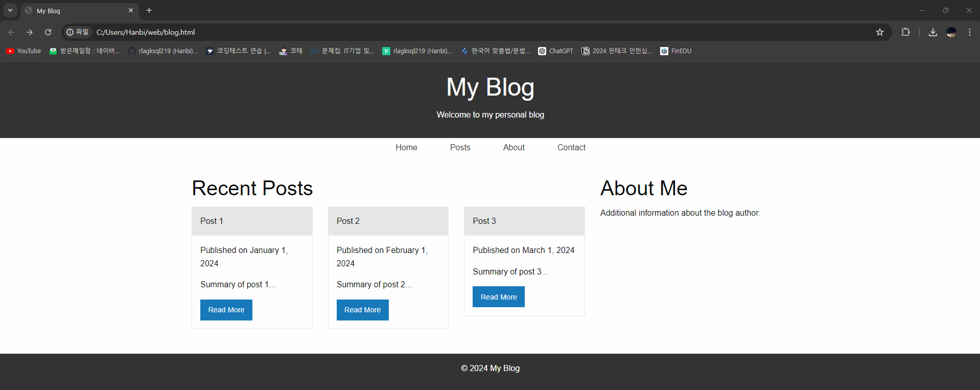Select the My Blog browser tab
980x390 pixels.
click(79, 11)
